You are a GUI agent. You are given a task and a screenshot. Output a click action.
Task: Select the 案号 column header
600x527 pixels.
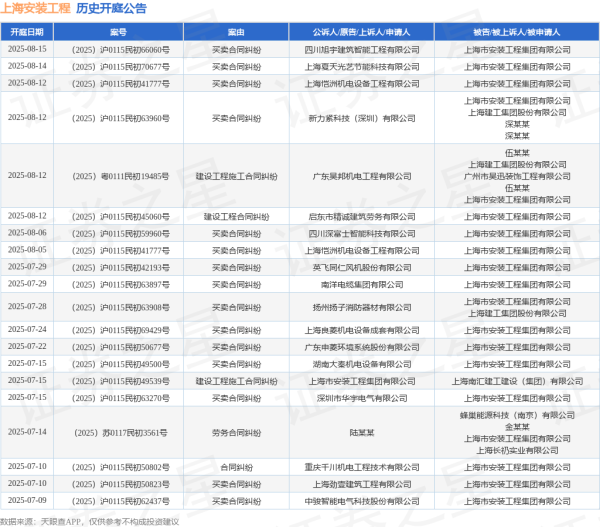118,32
